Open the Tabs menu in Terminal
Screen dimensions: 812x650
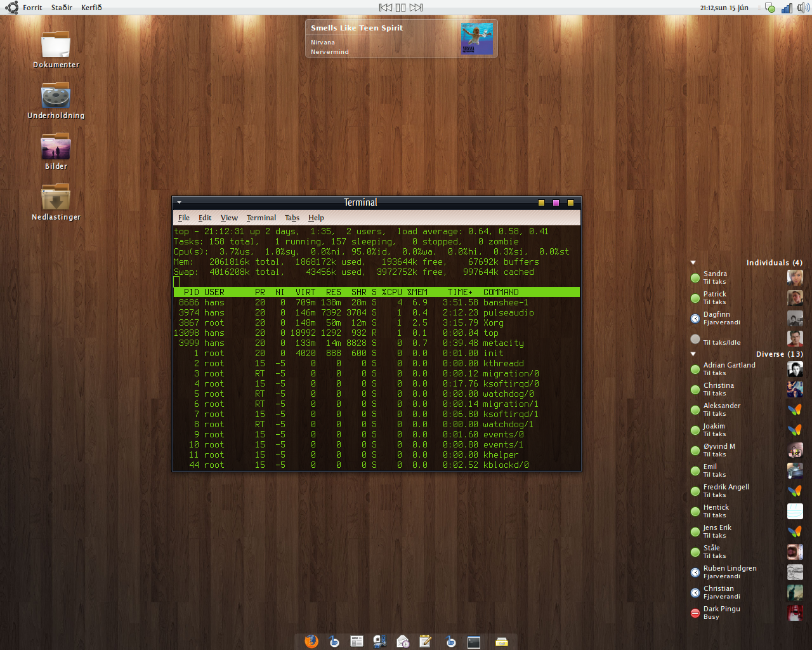292,218
